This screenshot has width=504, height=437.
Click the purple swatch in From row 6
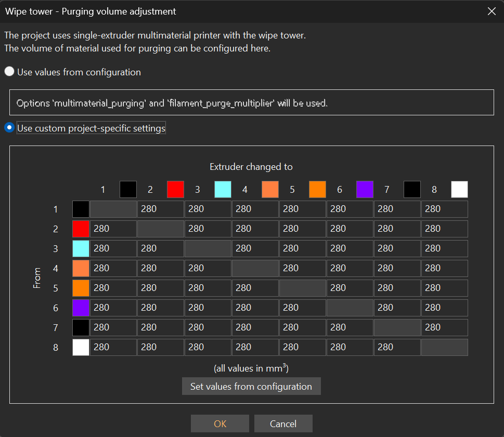tap(81, 308)
